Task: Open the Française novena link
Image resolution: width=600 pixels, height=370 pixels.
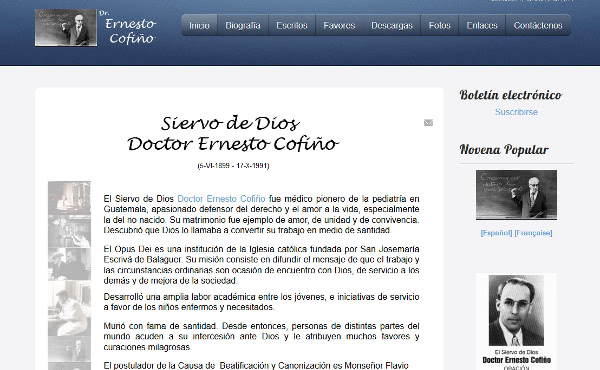Action: [x=533, y=233]
